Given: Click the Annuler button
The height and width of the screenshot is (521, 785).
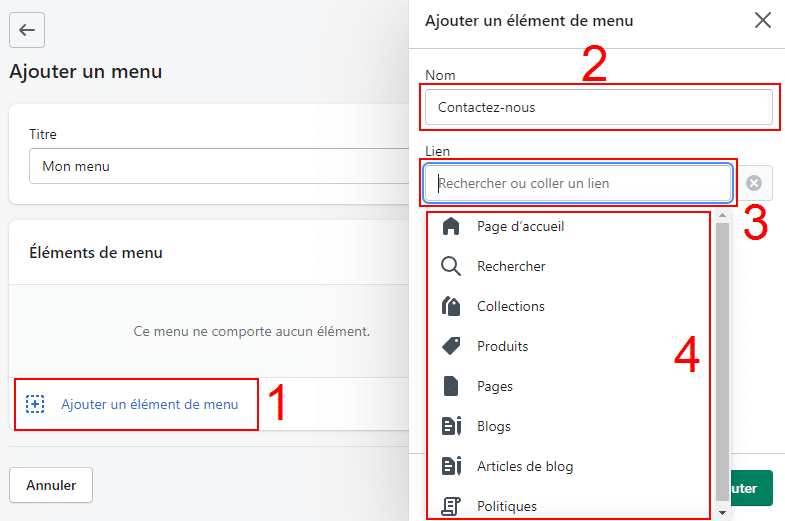Looking at the screenshot, I should click(x=51, y=485).
